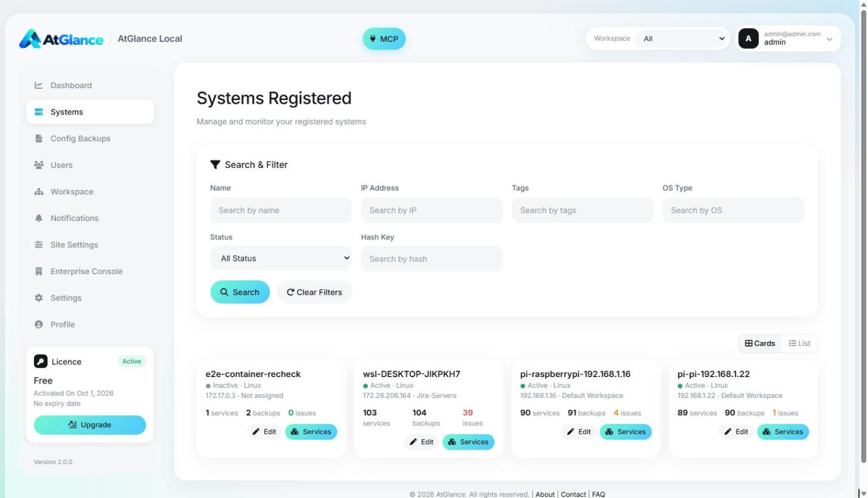Image resolution: width=868 pixels, height=498 pixels.
Task: Click the magnifier icon in Search button
Action: coord(224,292)
